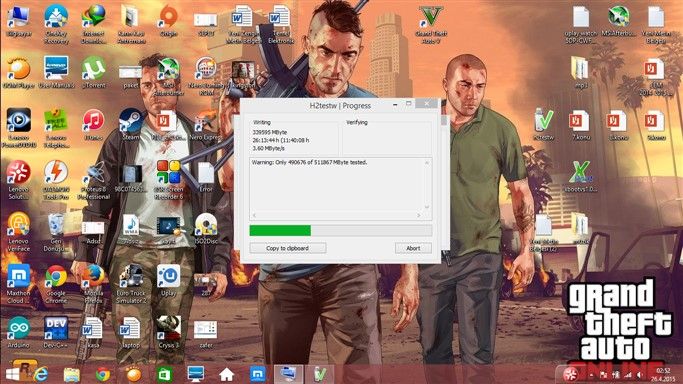The width and height of the screenshot is (683, 384).
Task: Click the Abort button in H2testw
Action: (413, 248)
